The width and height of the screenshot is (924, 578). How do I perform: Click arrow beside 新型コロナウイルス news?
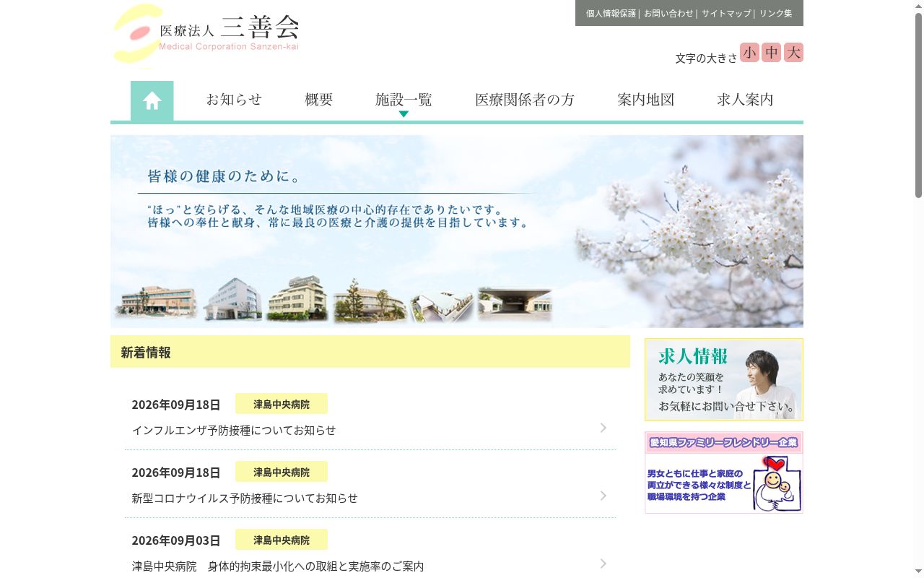click(603, 496)
